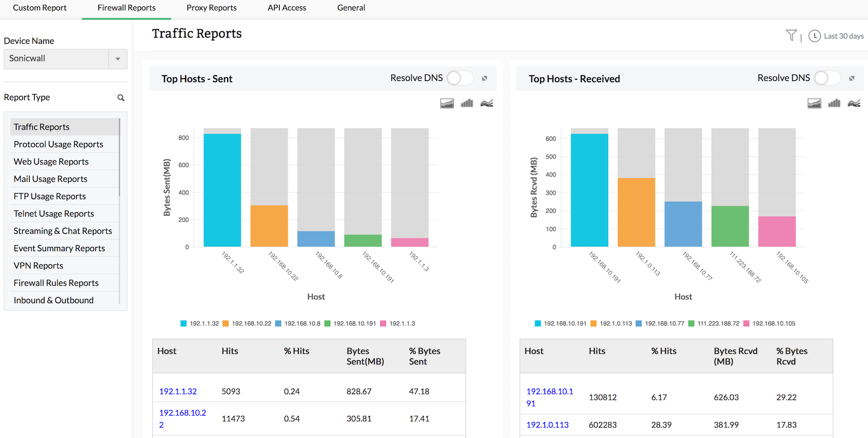868x438 pixels.
Task: Open host link 192.1.1.32
Action: click(x=178, y=392)
